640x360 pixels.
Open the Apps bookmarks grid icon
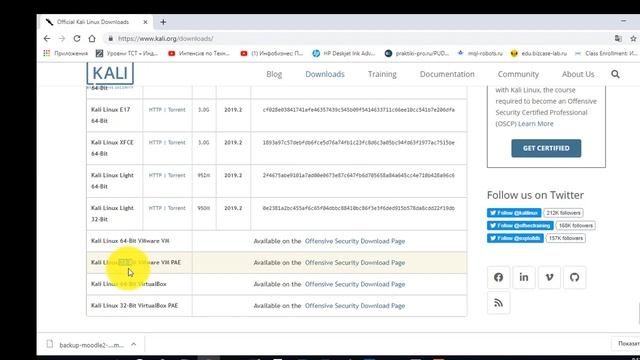tap(47, 53)
